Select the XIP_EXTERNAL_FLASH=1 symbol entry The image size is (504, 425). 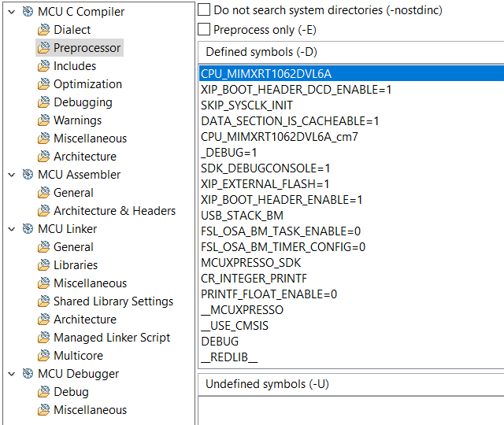pyautogui.click(x=264, y=184)
